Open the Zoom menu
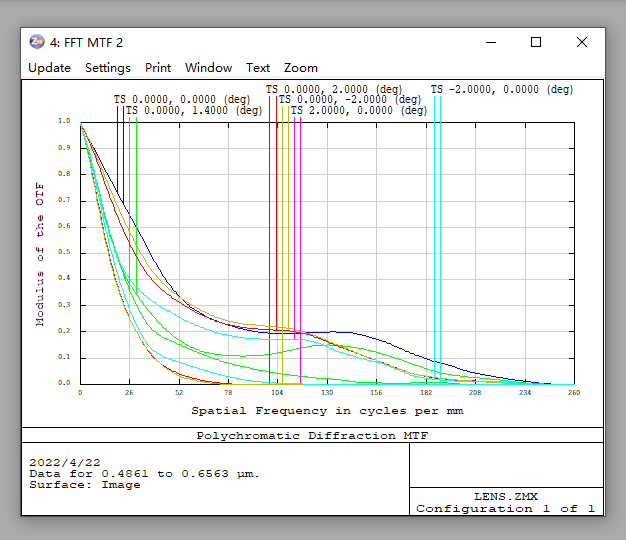This screenshot has height=540, width=626. pos(301,68)
